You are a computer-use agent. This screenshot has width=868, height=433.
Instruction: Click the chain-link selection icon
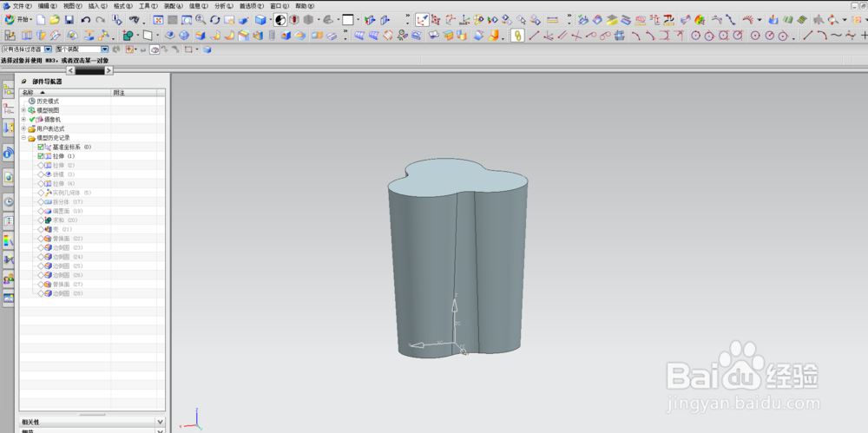pos(517,36)
